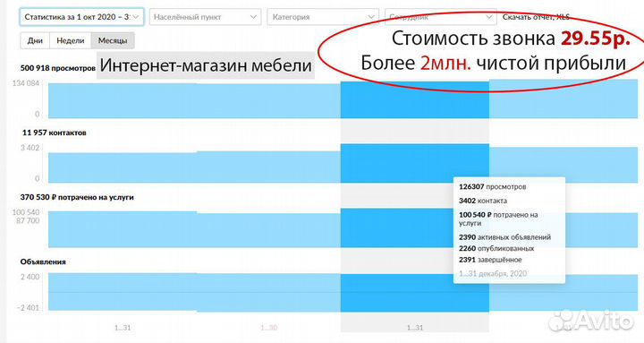Click the '11 957 контактов' heading
644x343 pixels.
point(55,133)
